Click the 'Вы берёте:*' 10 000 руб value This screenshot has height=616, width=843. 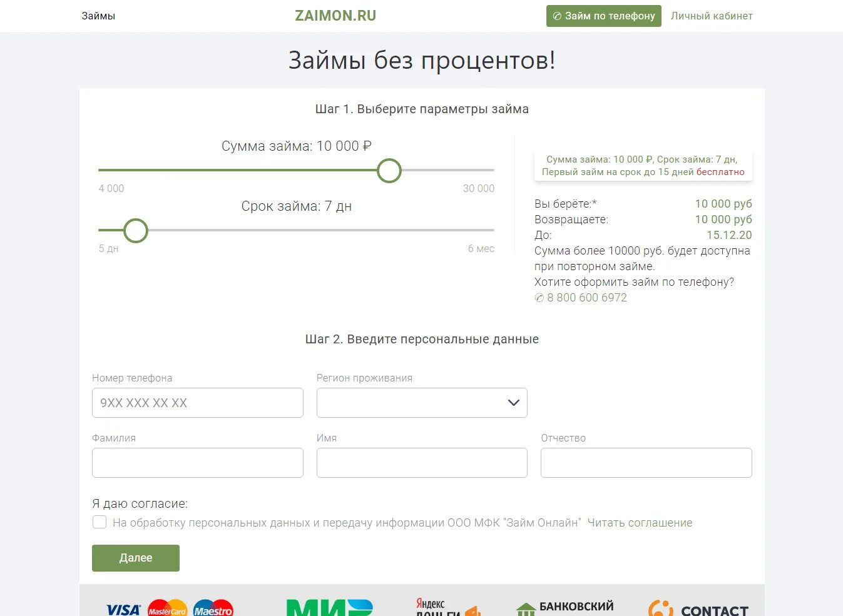point(723,204)
